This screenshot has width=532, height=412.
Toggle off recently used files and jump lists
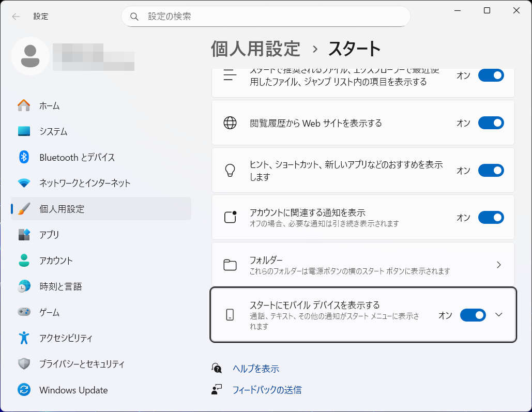coord(491,75)
